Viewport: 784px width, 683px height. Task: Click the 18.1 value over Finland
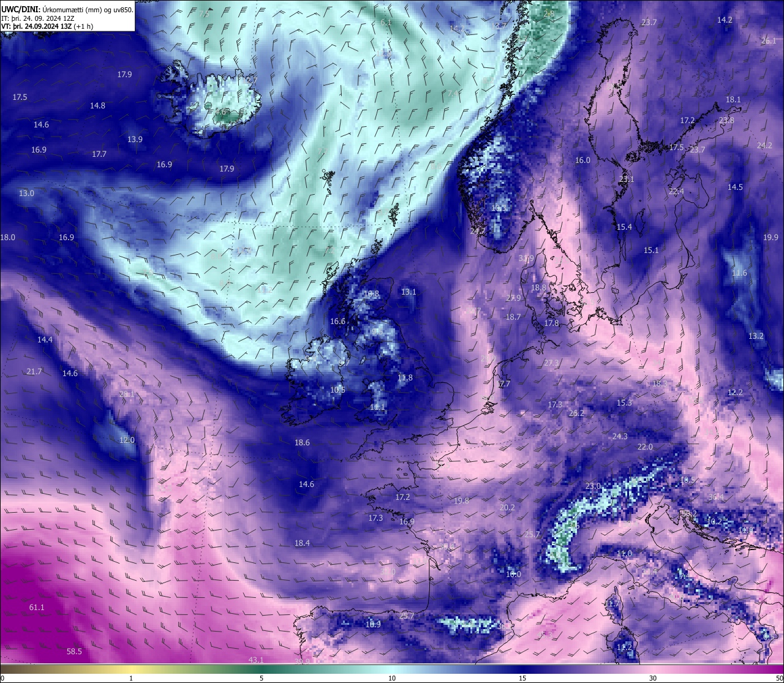(x=733, y=99)
